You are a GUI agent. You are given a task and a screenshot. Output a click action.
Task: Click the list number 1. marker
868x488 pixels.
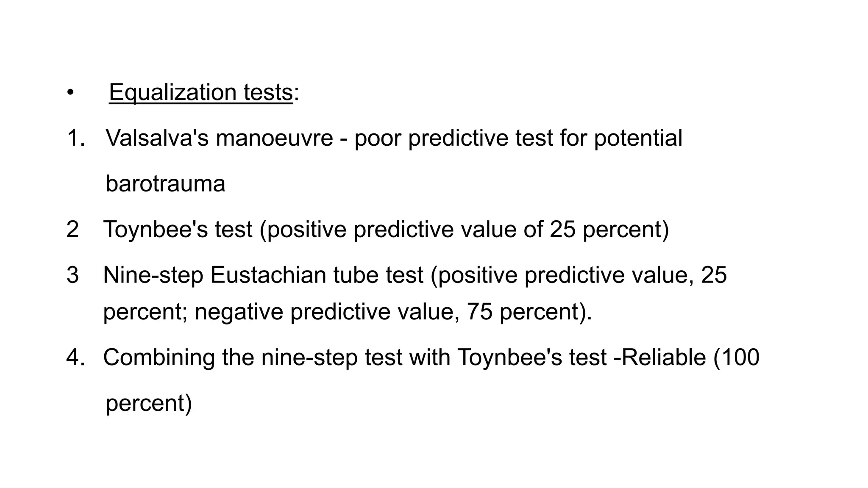[x=76, y=138]
